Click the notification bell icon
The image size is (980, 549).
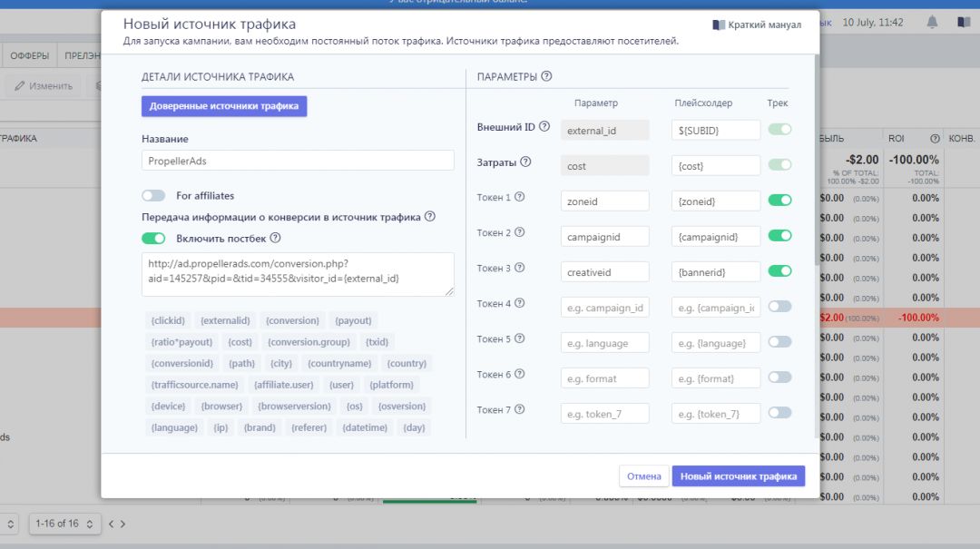[932, 22]
